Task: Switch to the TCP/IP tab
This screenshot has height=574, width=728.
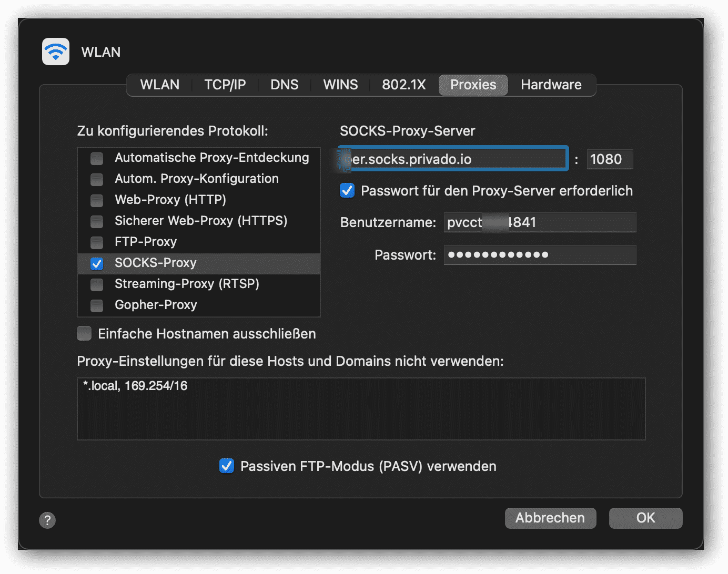Action: click(x=225, y=85)
